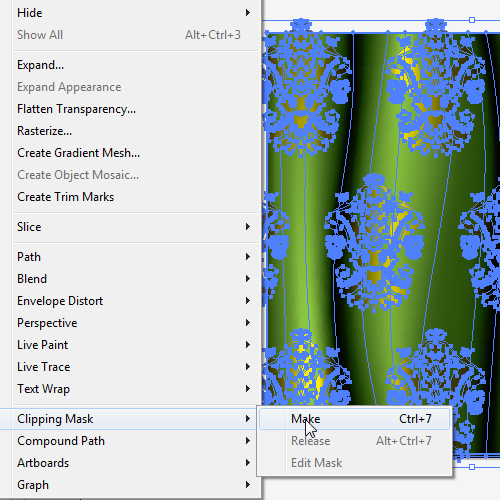This screenshot has height=500, width=500.
Task: Open the Blend submenu
Action: (x=133, y=279)
